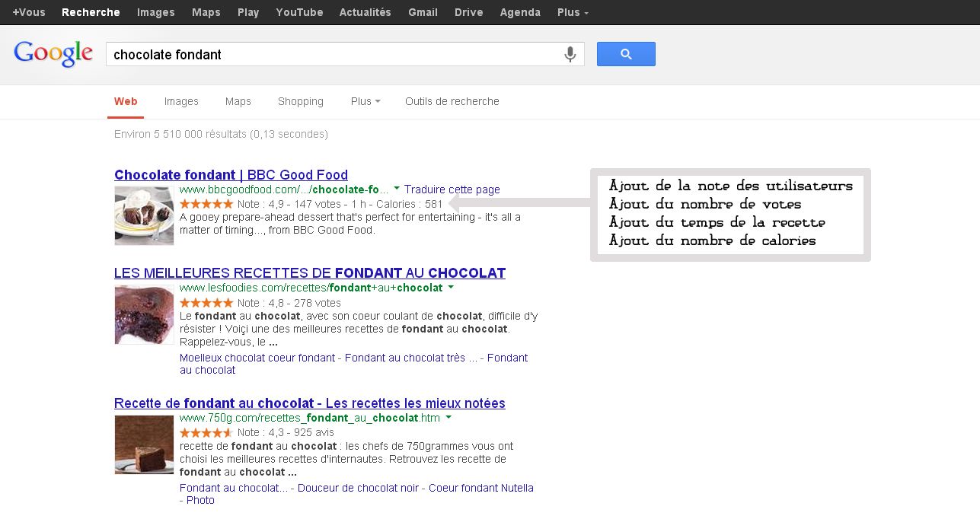Click the Note : 4,3 - 925 avis text

click(286, 432)
